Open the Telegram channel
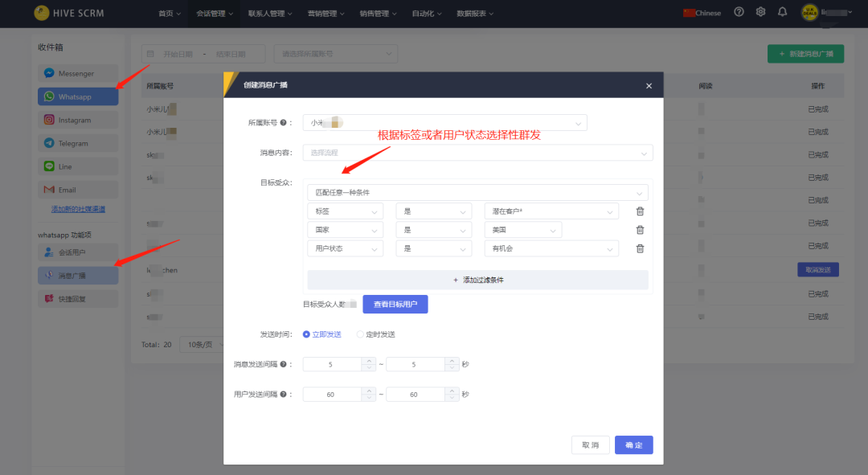The width and height of the screenshot is (868, 475). [77, 142]
